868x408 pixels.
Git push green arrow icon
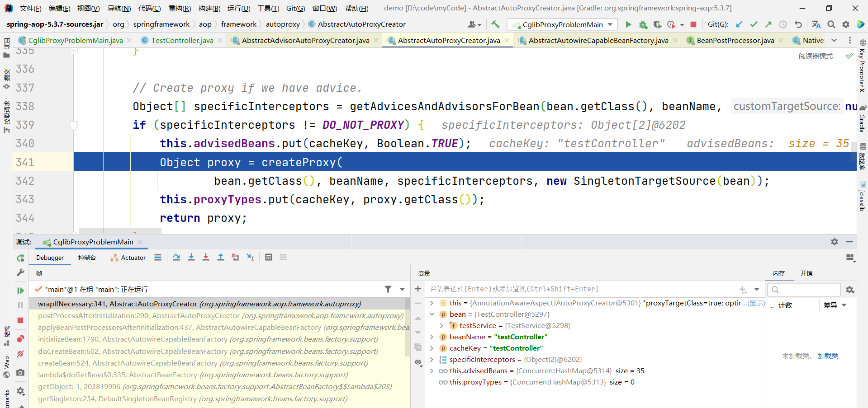768,24
